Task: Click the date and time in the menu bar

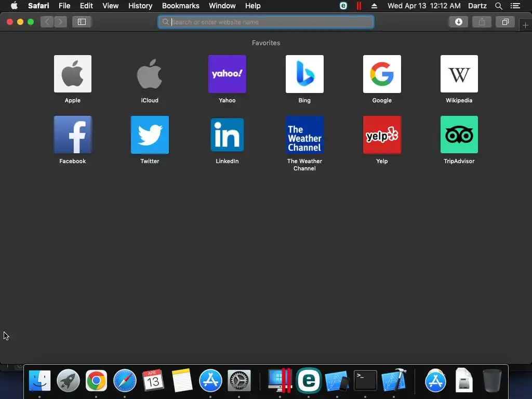Action: pos(424,6)
